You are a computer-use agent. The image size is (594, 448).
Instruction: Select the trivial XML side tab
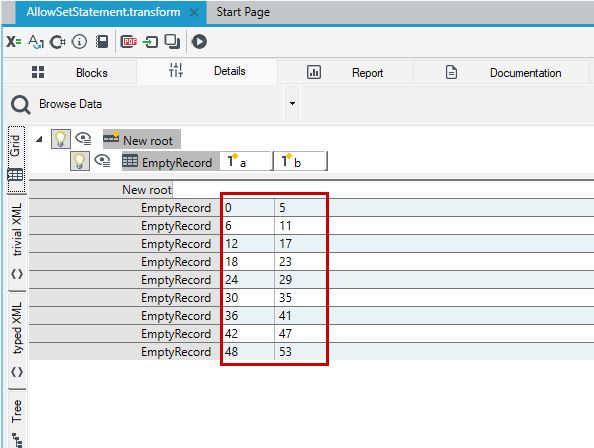coord(17,243)
